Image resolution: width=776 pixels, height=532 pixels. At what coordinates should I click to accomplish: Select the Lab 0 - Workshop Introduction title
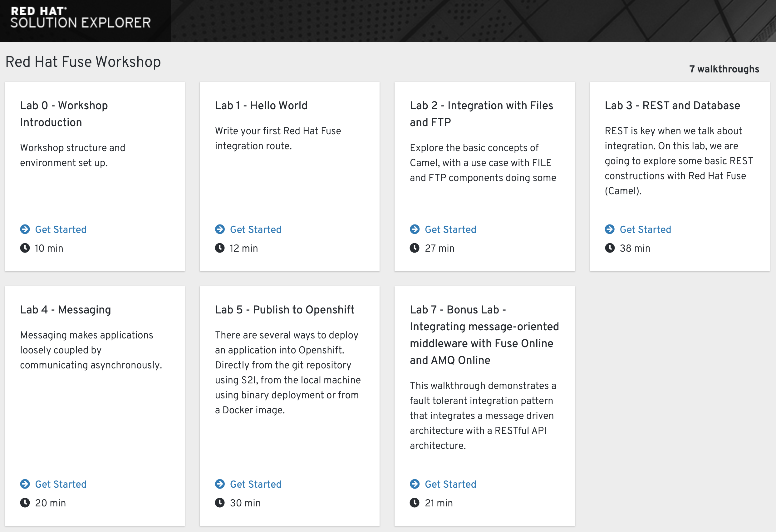point(64,114)
